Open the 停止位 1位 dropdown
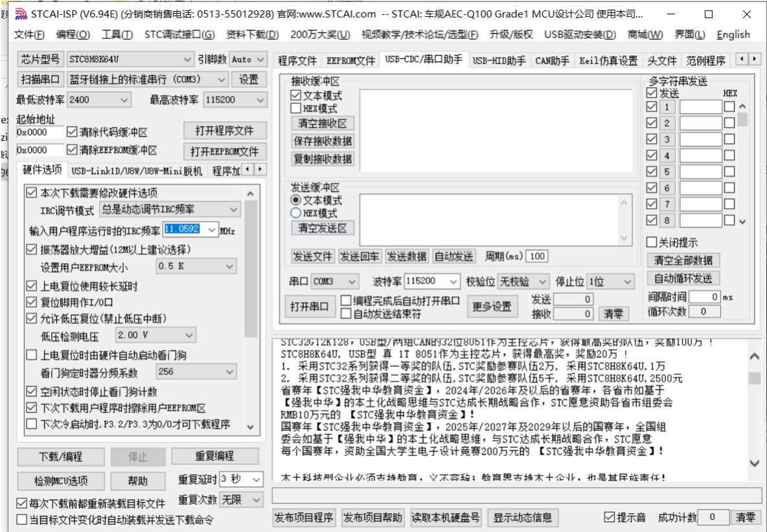This screenshot has height=532, width=767. pyautogui.click(x=628, y=281)
